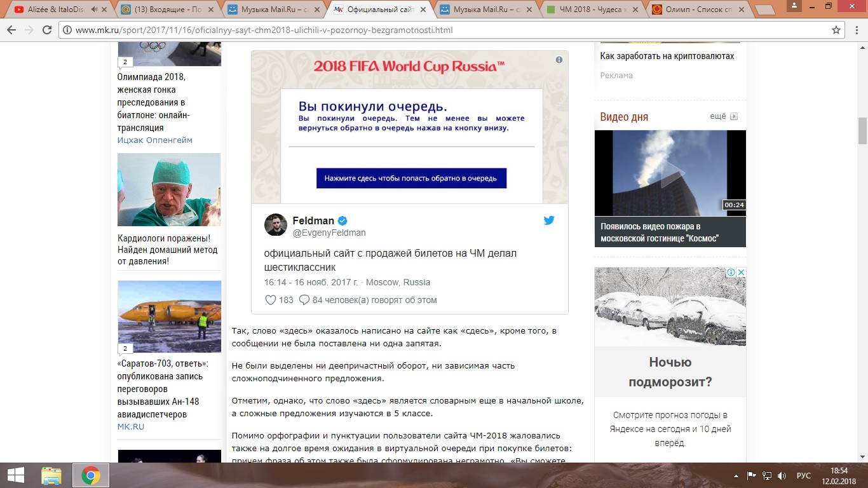Screen dimensions: 868x488
Task: Reload the current page
Action: (x=47, y=30)
